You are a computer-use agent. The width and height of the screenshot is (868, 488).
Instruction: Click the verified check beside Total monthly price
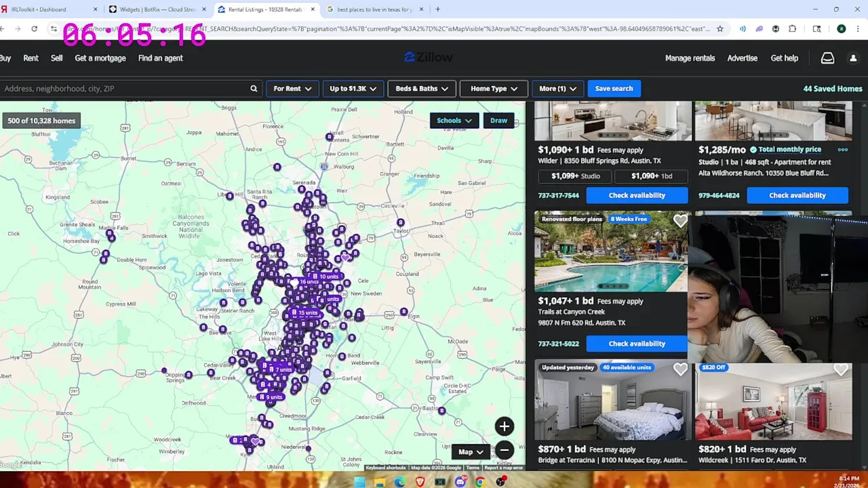pos(753,150)
